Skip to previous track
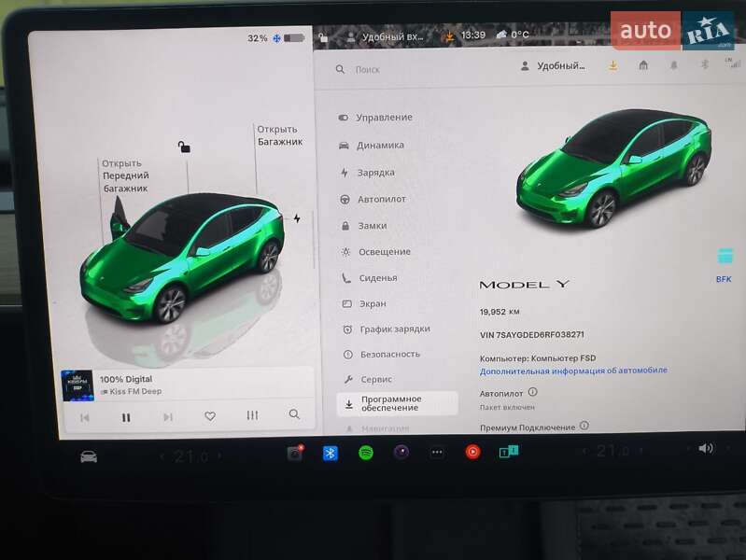This screenshot has height=560, width=746. pos(85,418)
